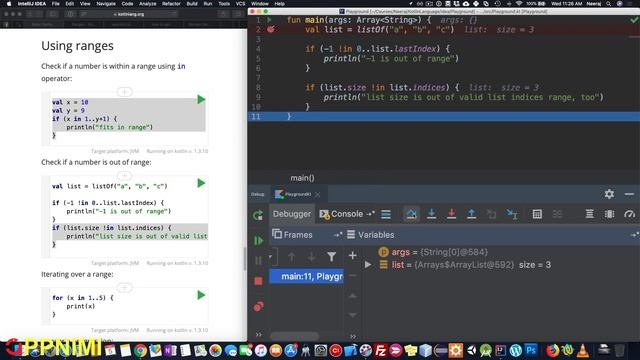Open debug panel settings gear
This screenshot has height=360, width=640.
tap(609, 194)
